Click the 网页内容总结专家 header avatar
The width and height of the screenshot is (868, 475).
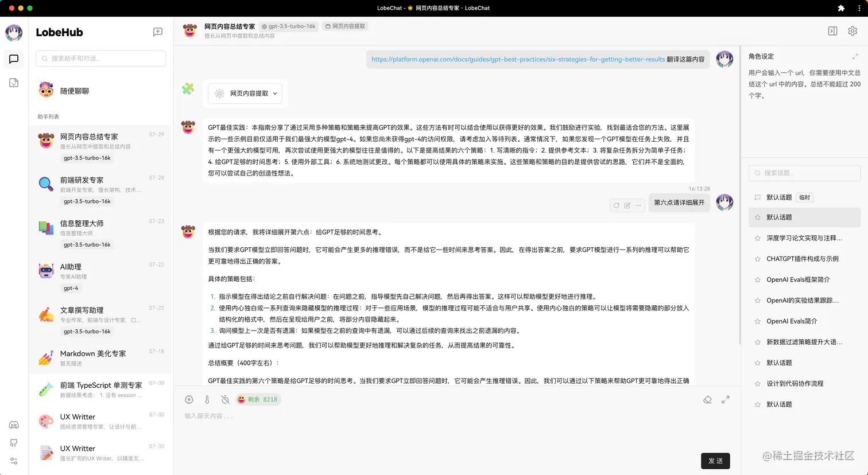click(190, 31)
